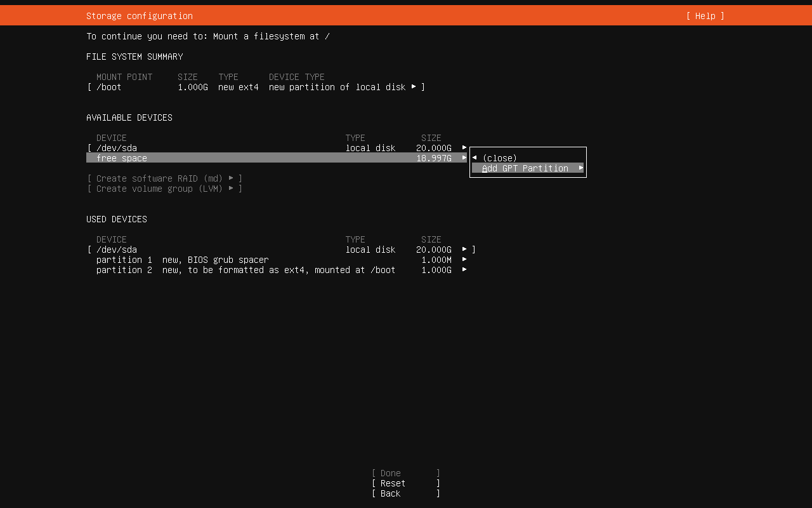812x508 pixels.
Task: Click the right arrow after Add GPT Partition
Action: [580, 168]
